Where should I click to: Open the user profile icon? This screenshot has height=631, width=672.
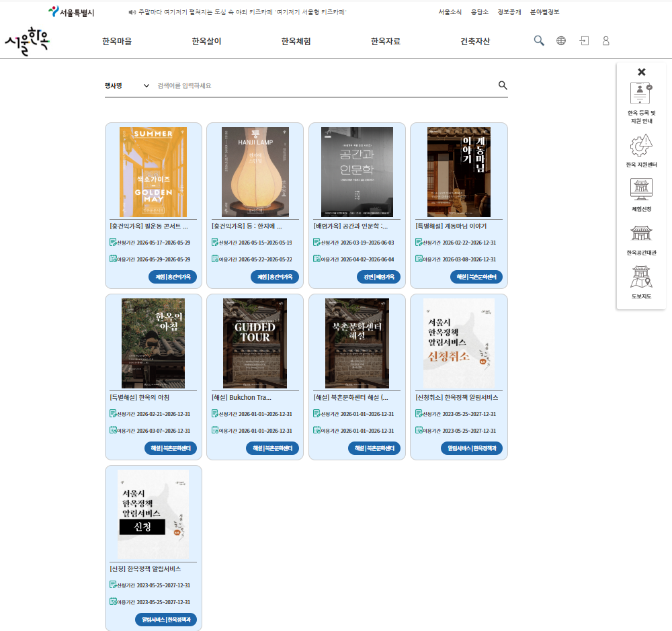pos(605,41)
